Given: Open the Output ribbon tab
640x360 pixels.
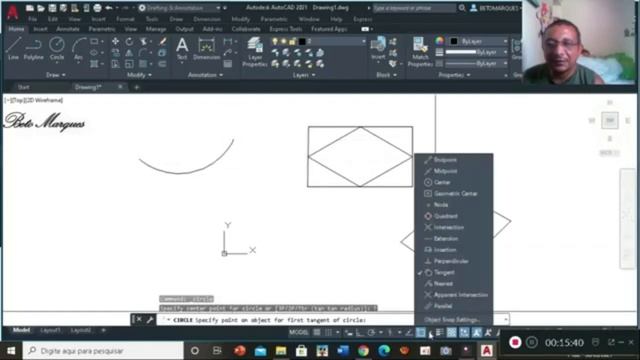Looking at the screenshot, I should (x=184, y=29).
